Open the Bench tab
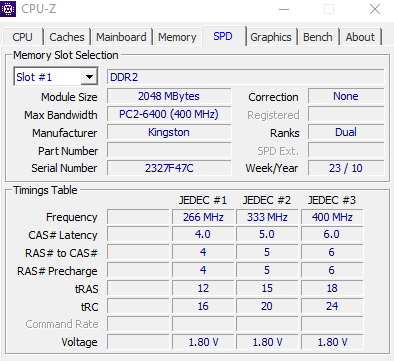This screenshot has width=394, height=361. click(318, 37)
